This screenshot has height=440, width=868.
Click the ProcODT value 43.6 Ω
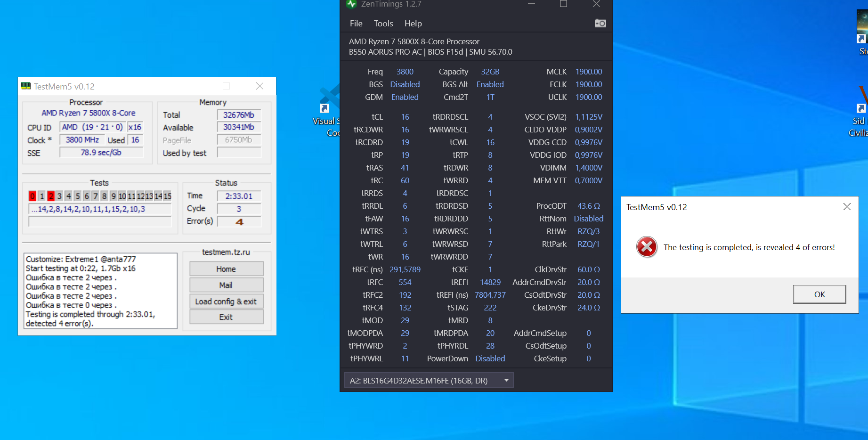click(x=589, y=206)
